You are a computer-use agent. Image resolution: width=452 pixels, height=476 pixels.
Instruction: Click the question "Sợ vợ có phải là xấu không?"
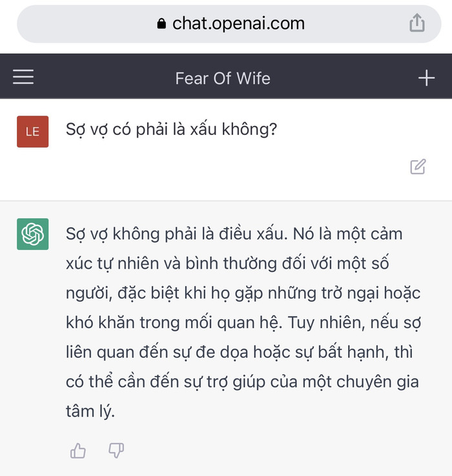(x=171, y=129)
